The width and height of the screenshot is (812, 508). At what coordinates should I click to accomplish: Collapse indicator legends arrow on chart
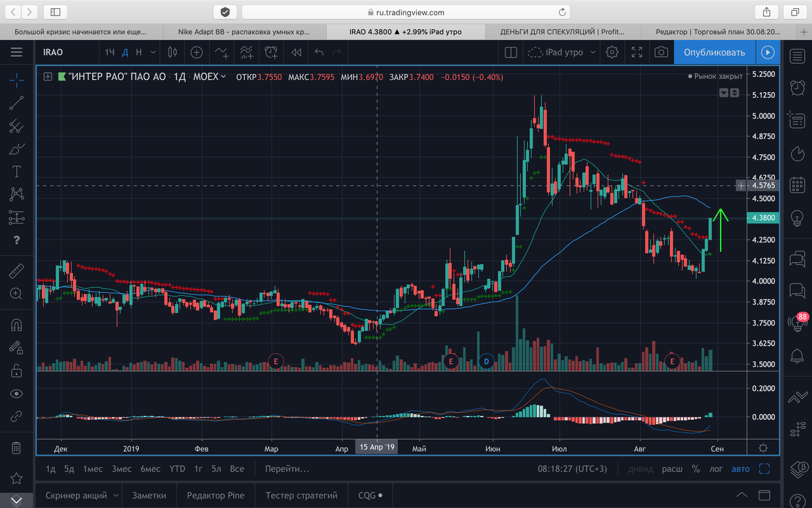[723, 92]
